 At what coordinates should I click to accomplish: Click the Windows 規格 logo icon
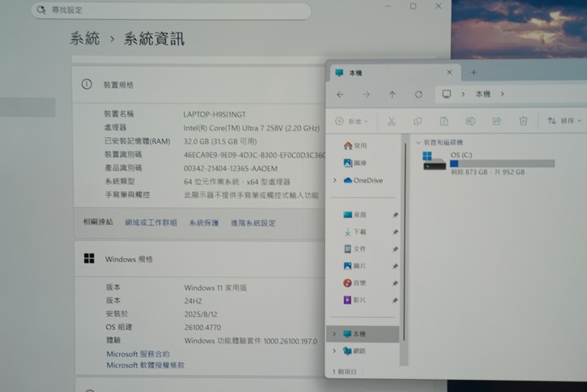(89, 258)
